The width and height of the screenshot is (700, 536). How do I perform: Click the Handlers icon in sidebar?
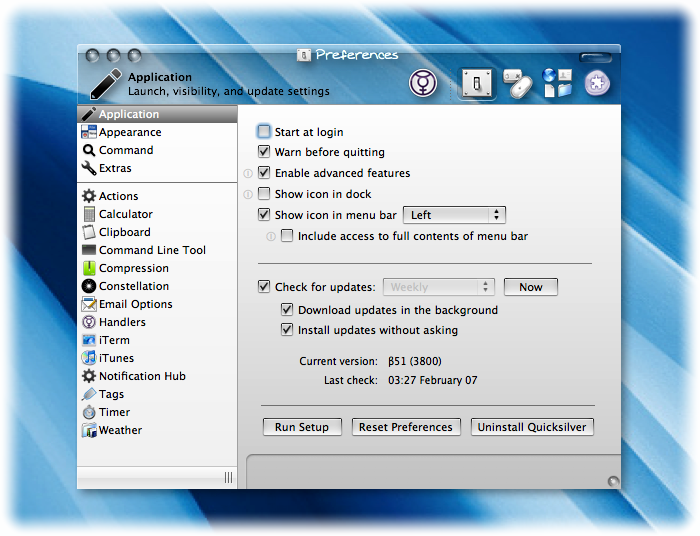89,322
